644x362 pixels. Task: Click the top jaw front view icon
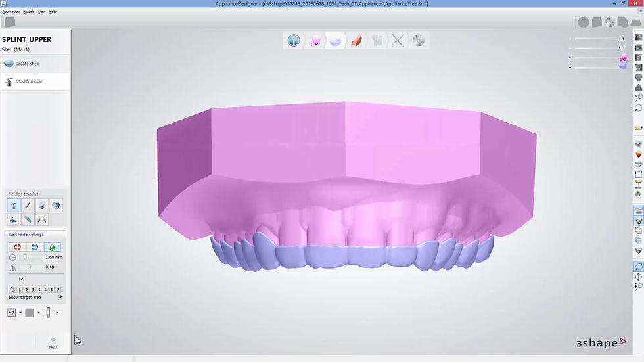pos(638,37)
